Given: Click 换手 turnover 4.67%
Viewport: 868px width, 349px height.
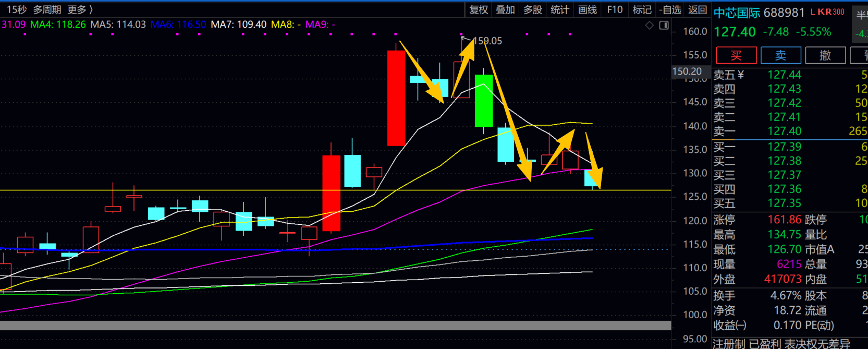Looking at the screenshot, I should point(786,296).
